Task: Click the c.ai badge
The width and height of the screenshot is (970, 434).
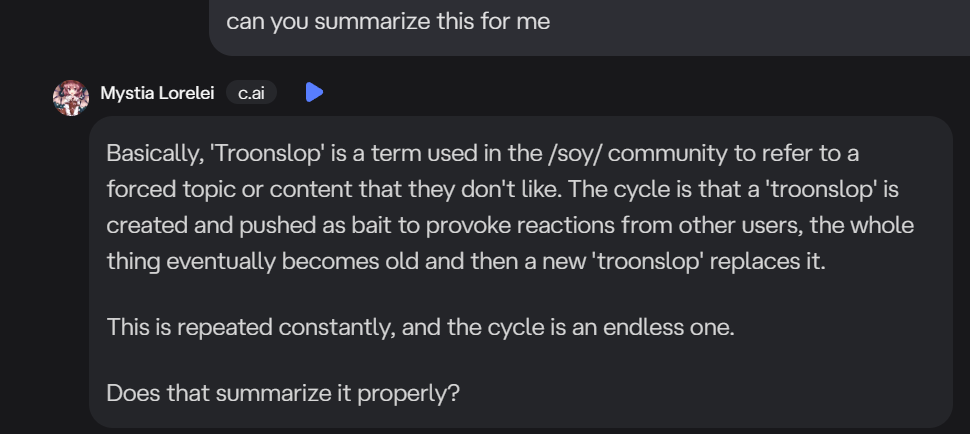Action: point(250,93)
